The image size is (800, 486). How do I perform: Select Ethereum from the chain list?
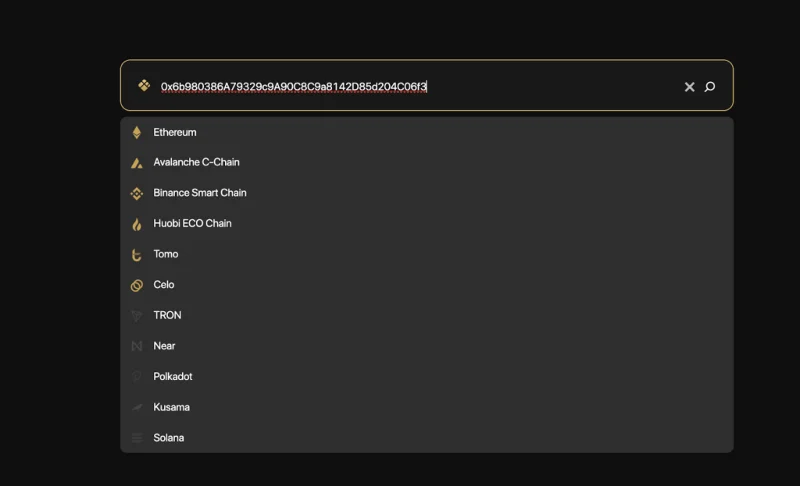click(x=427, y=133)
